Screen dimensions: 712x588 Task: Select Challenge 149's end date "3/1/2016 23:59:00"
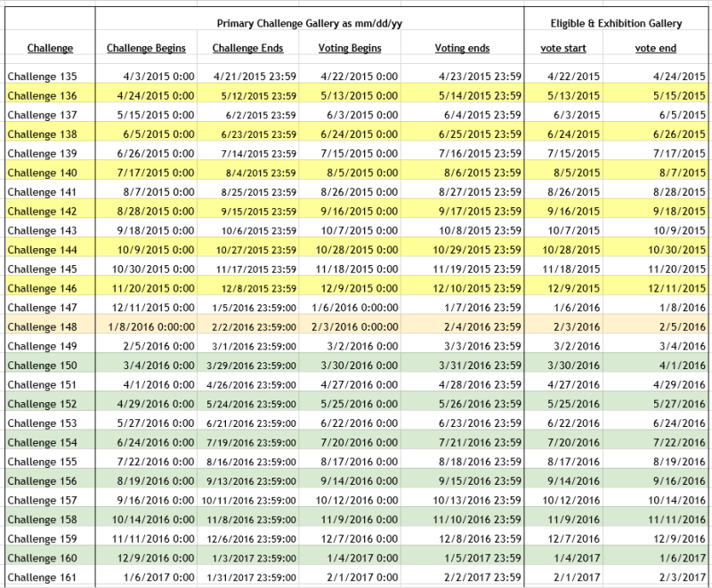pyautogui.click(x=255, y=346)
